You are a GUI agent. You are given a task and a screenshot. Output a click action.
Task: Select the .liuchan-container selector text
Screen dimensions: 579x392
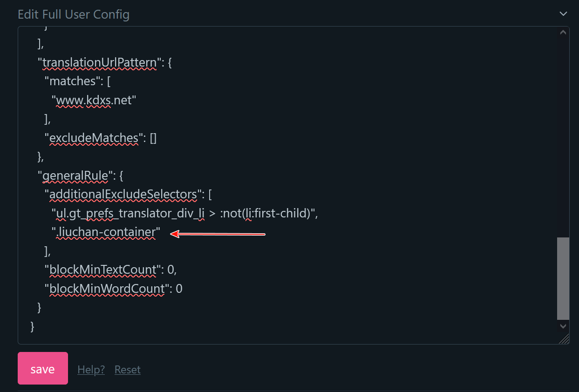tap(106, 231)
